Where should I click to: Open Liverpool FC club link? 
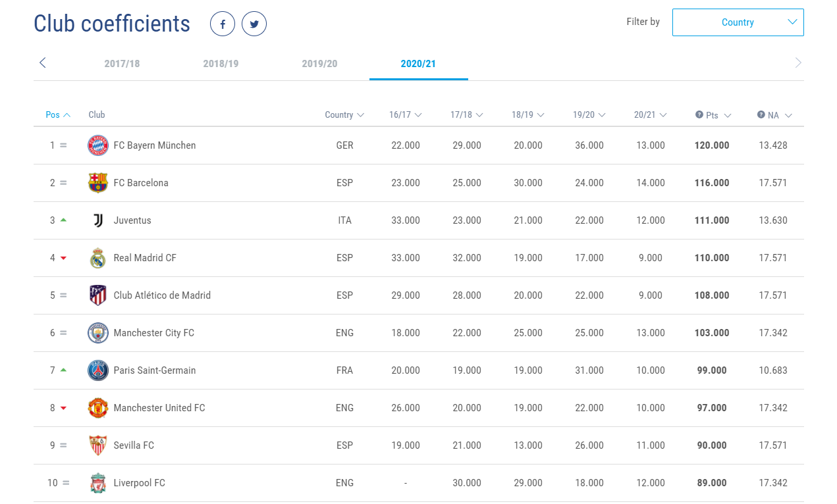[x=139, y=483]
